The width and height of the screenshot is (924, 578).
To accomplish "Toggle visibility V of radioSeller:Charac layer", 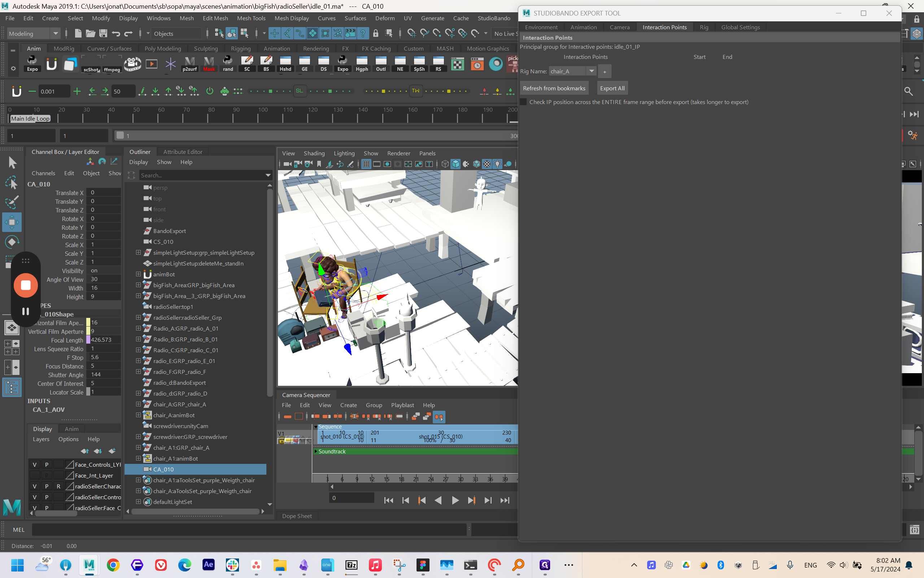I will tap(34, 486).
